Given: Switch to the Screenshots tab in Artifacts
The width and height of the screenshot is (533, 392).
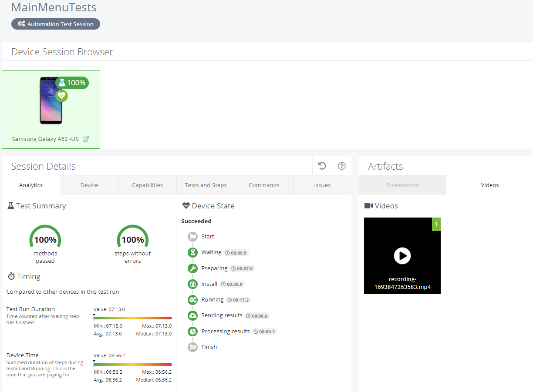Looking at the screenshot, I should pos(402,185).
